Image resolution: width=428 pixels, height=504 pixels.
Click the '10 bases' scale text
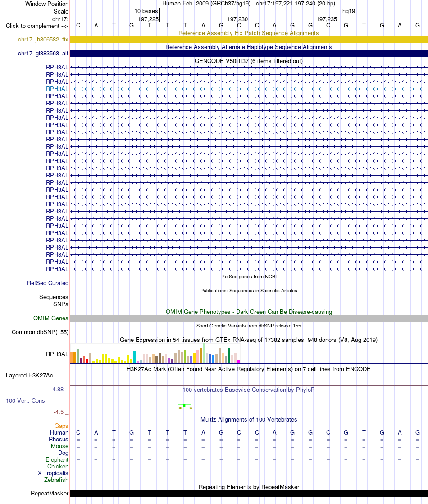pyautogui.click(x=146, y=11)
